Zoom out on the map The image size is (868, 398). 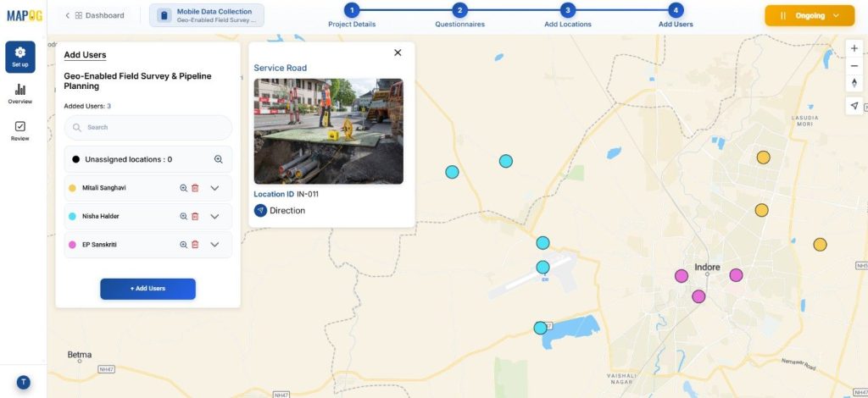click(x=854, y=66)
